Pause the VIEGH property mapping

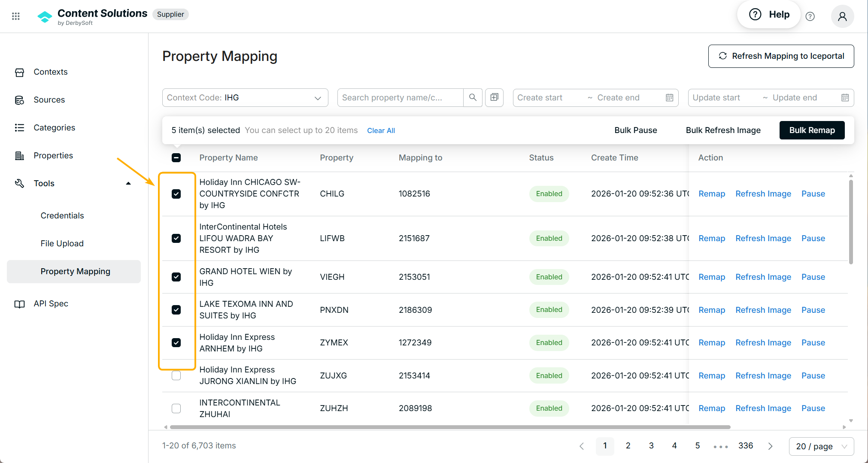(813, 277)
